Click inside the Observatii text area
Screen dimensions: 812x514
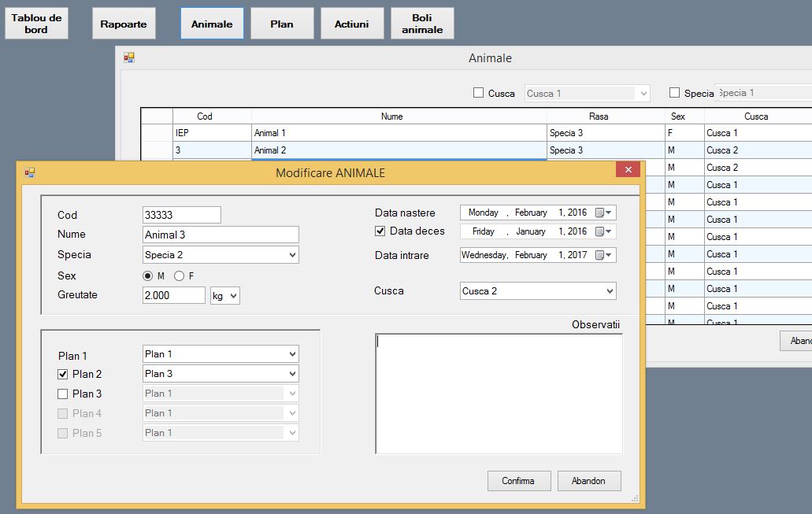click(498, 394)
